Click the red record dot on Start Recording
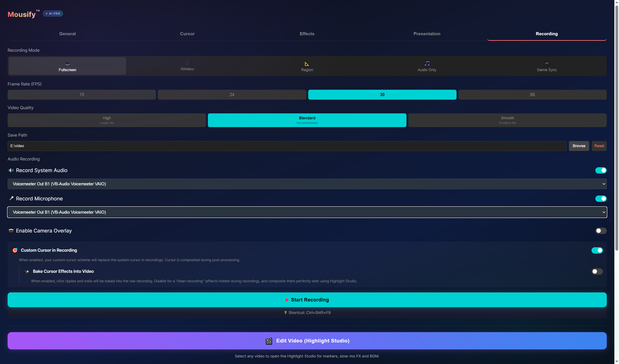Screen dimensions: 619x364 point(287,300)
